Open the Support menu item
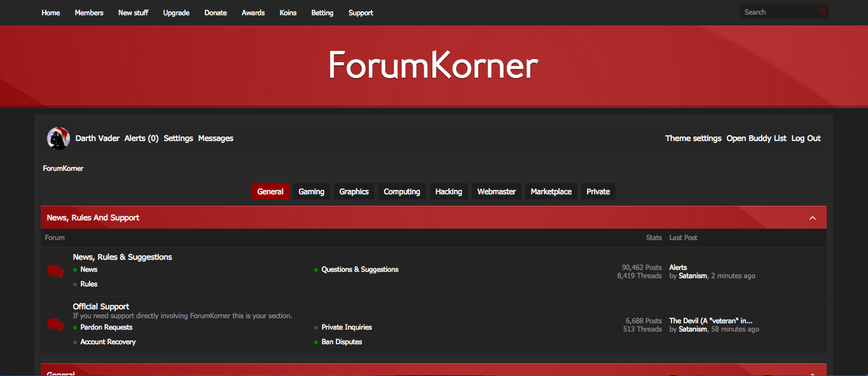 point(361,13)
